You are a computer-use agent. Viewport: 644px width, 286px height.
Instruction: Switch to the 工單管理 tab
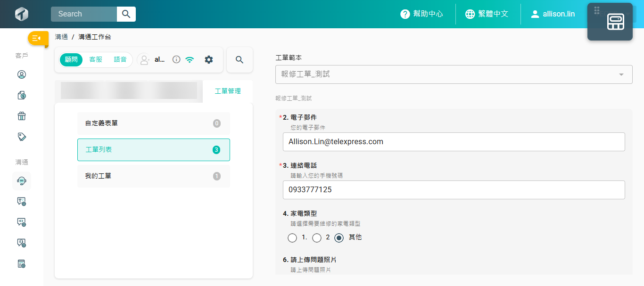coord(228,91)
